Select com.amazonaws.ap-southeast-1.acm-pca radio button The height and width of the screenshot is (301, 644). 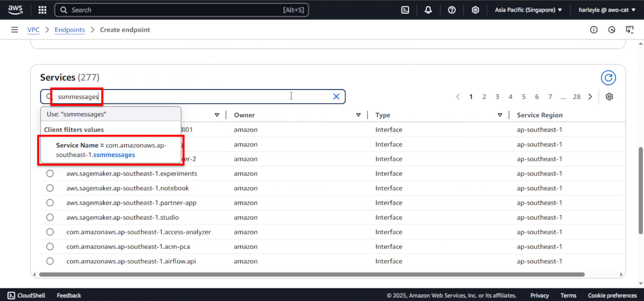(x=50, y=247)
